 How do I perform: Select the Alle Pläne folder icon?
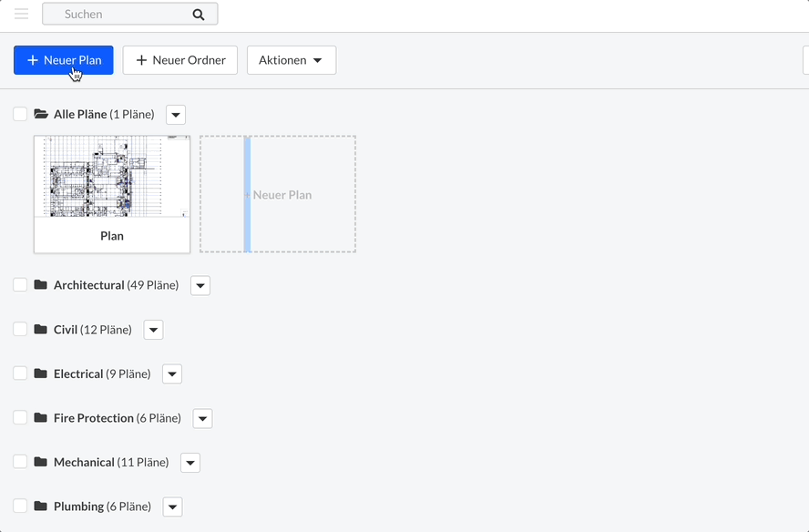tap(40, 114)
